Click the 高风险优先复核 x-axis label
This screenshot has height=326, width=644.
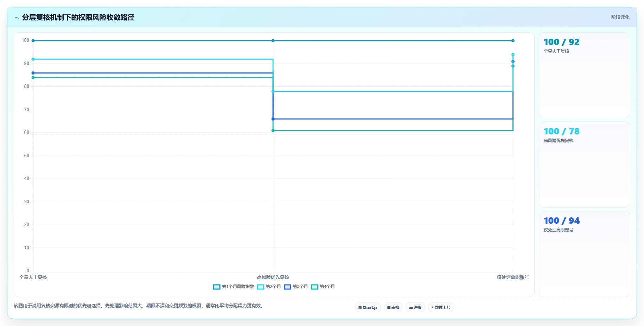click(273, 277)
